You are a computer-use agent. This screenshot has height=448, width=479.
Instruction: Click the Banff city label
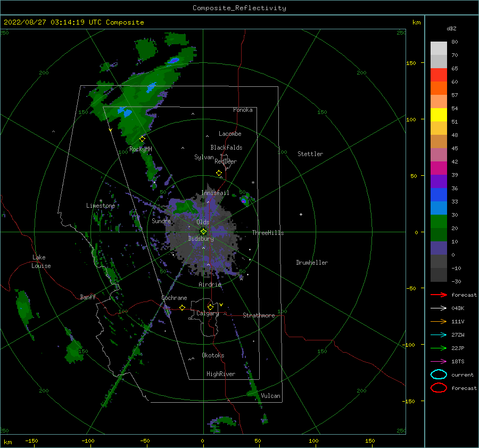coord(88,297)
